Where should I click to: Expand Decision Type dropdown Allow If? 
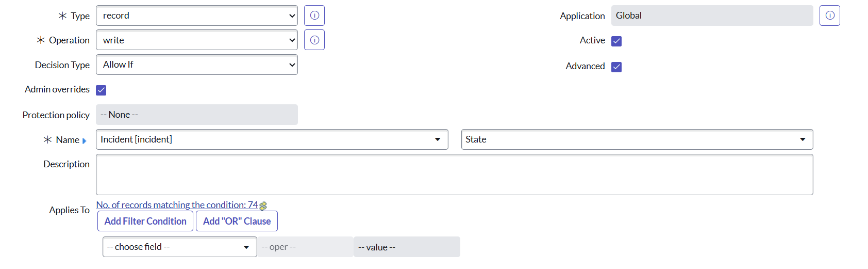pyautogui.click(x=196, y=65)
